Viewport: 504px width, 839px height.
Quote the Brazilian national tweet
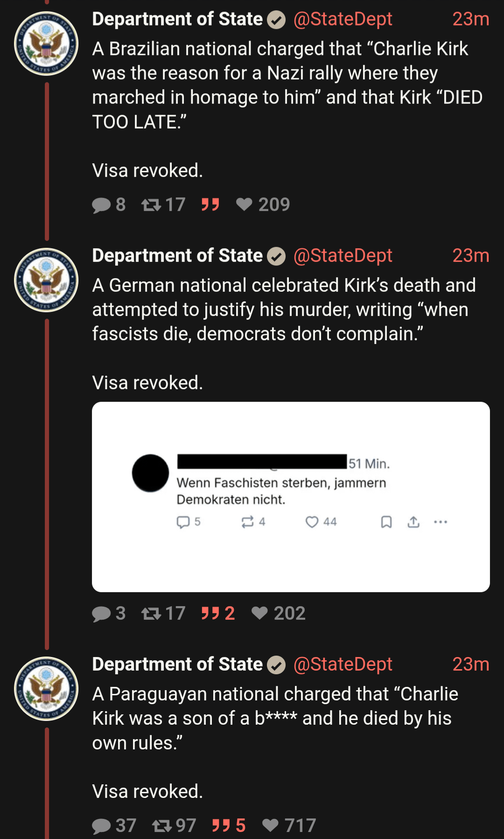pos(210,204)
